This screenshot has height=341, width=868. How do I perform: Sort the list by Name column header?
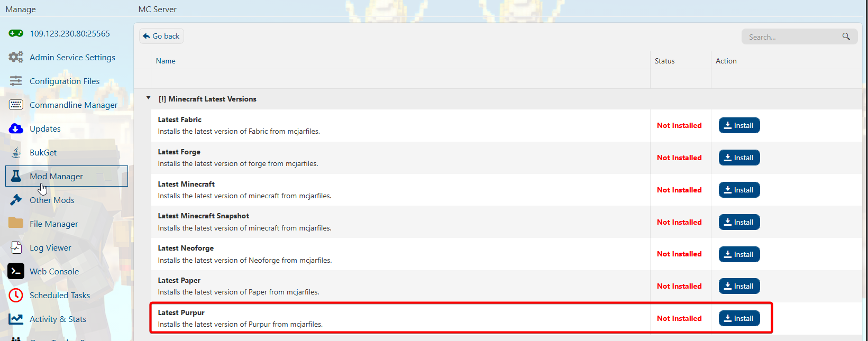pyautogui.click(x=166, y=61)
